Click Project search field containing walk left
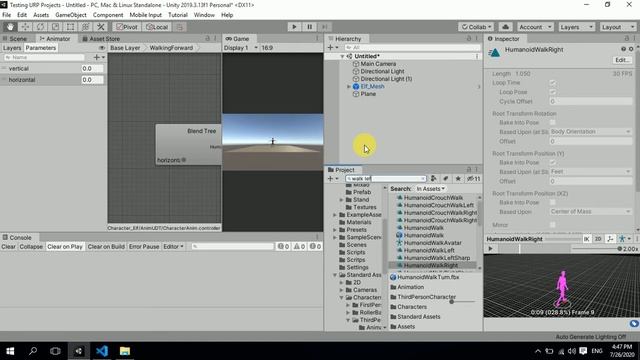The width and height of the screenshot is (640, 360). (x=386, y=179)
